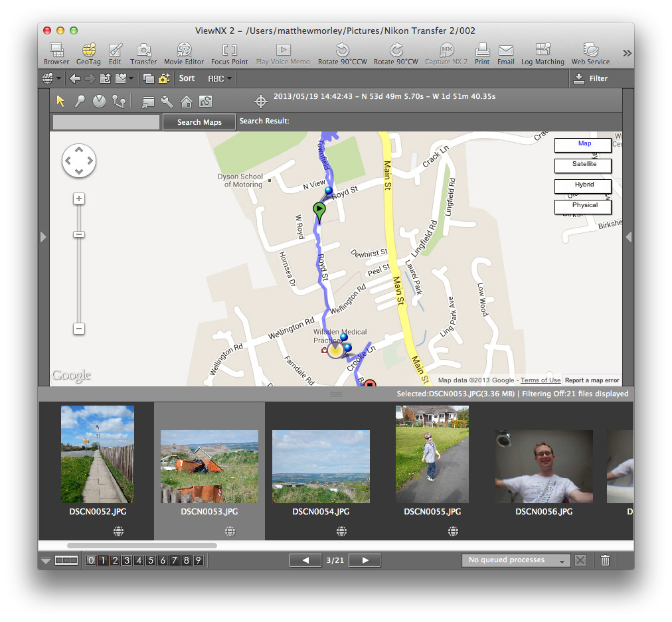672x622 pixels.
Task: Toggle multi-window thumbnail view icon
Action: (149, 78)
